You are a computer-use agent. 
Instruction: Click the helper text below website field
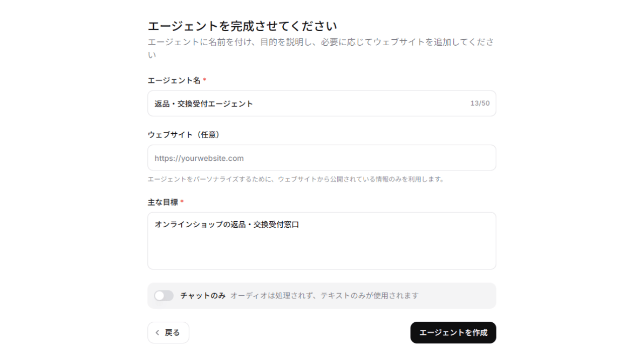tap(296, 179)
